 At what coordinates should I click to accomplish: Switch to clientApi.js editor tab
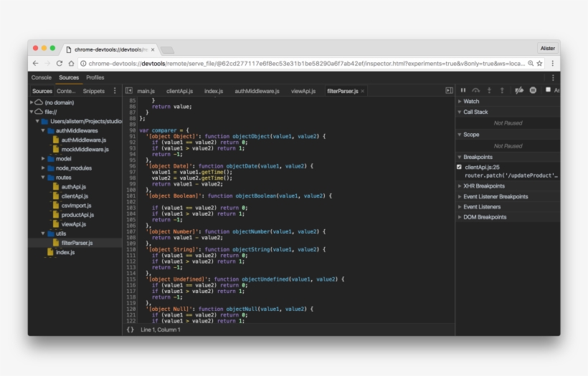[179, 91]
